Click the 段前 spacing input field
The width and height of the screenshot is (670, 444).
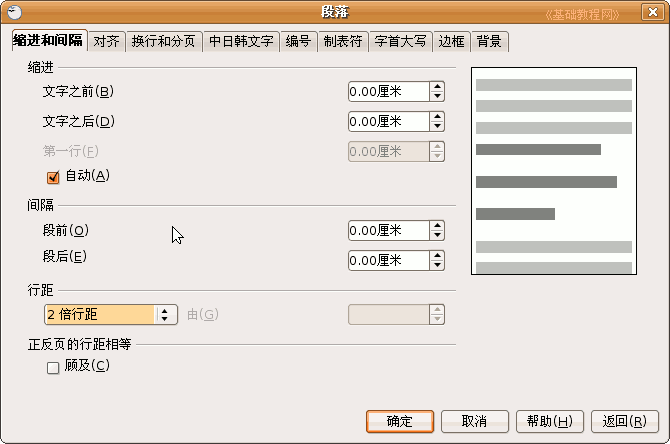387,231
